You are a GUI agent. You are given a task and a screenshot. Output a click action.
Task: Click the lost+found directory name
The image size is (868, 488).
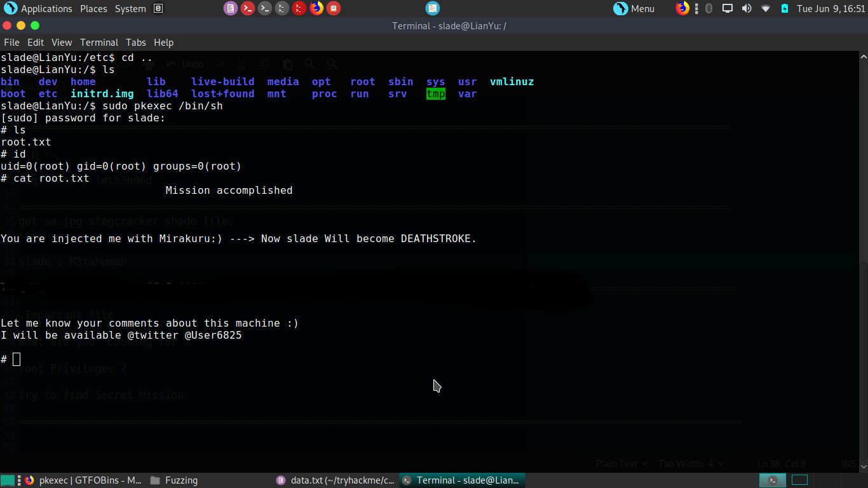(x=223, y=94)
